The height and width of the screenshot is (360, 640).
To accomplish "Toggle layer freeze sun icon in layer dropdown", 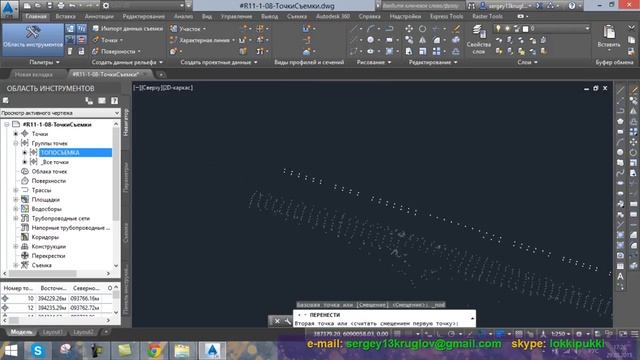I will click(507, 29).
